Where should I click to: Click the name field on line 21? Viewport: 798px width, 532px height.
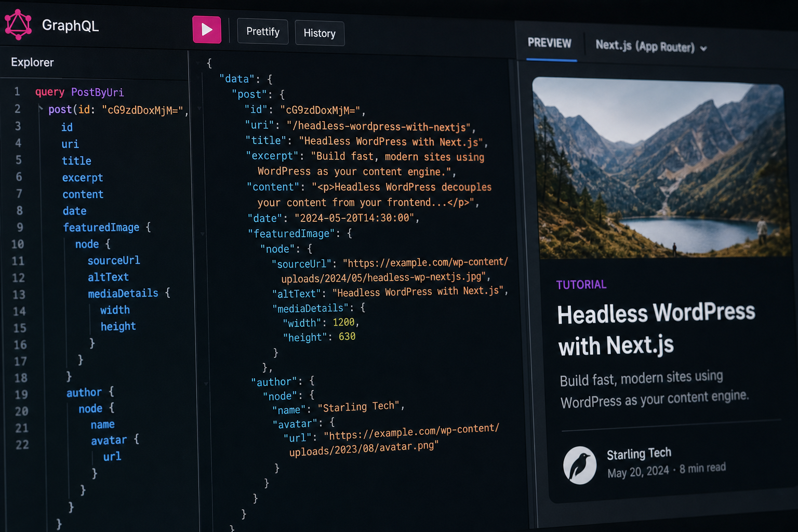[103, 425]
